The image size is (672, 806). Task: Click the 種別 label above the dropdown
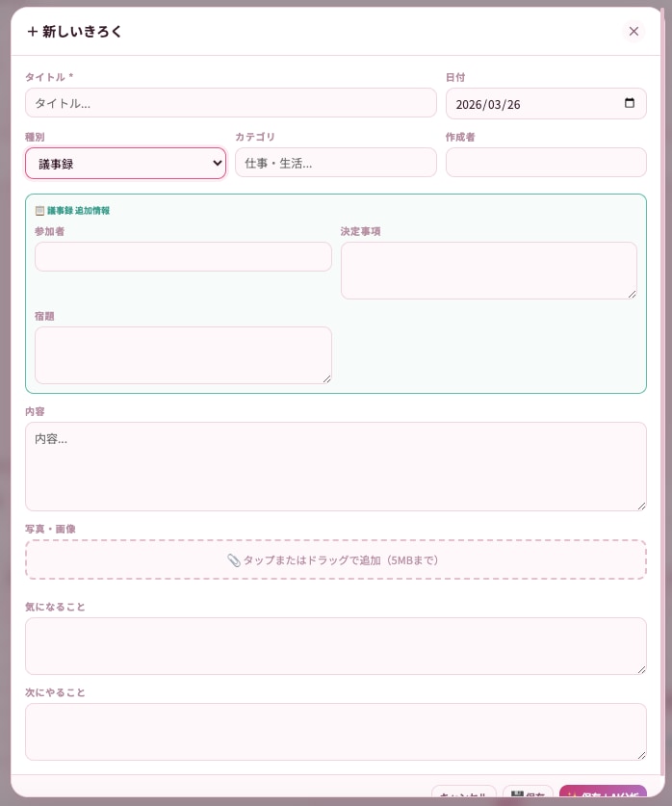point(35,138)
